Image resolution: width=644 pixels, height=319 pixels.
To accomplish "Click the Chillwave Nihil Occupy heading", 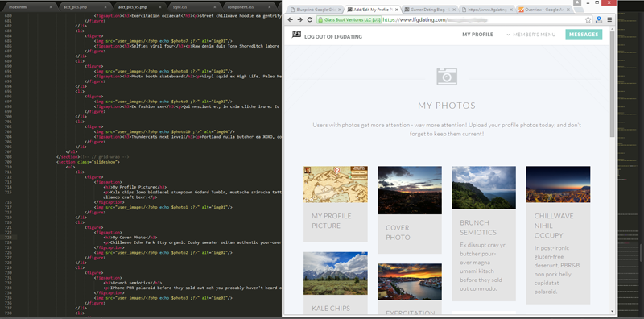I will [x=554, y=226].
